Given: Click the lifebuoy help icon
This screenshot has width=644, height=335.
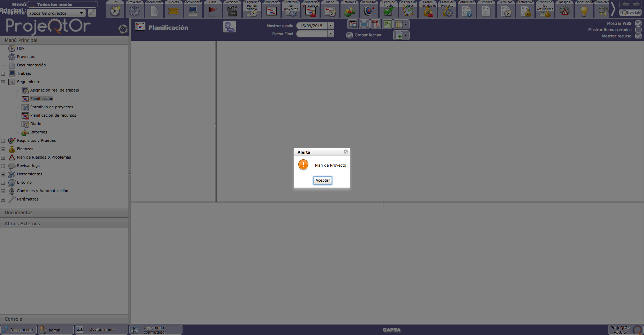Looking at the screenshot, I should tap(123, 29).
